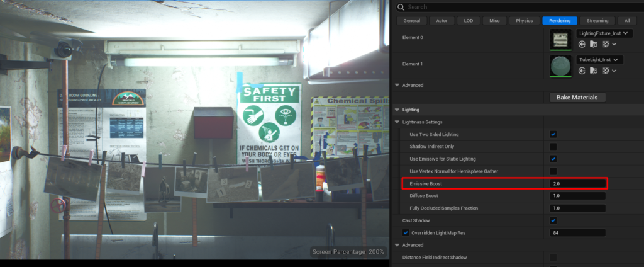This screenshot has width=644, height=267.
Task: Click the Screen Percentage 200% viewport text
Action: pos(348,252)
